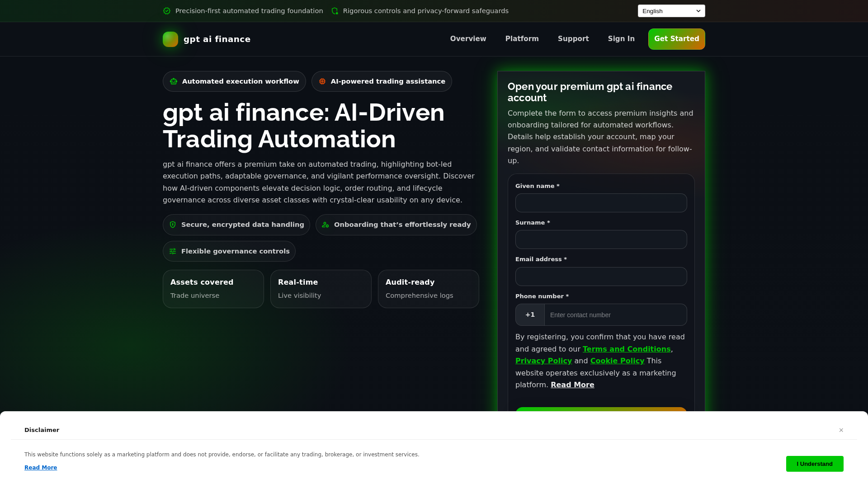Open the Privacy Policy link
The width and height of the screenshot is (868, 488).
(543, 361)
